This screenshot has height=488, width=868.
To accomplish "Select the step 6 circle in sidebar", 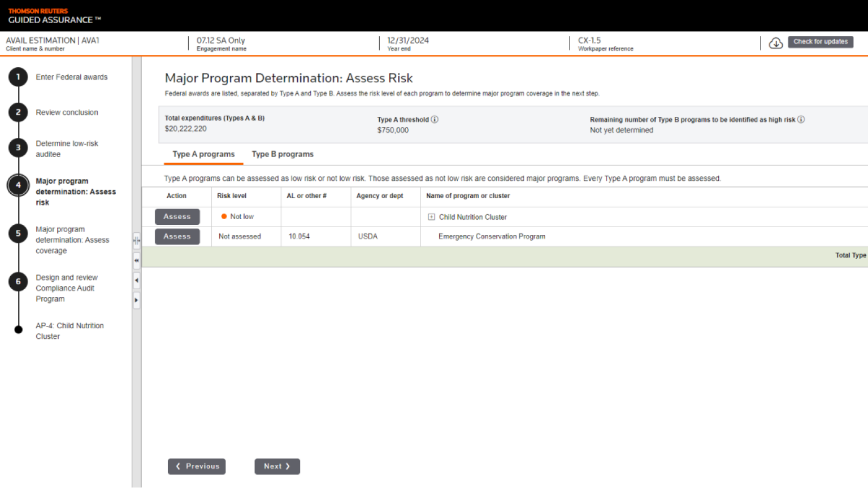I will coord(18,282).
